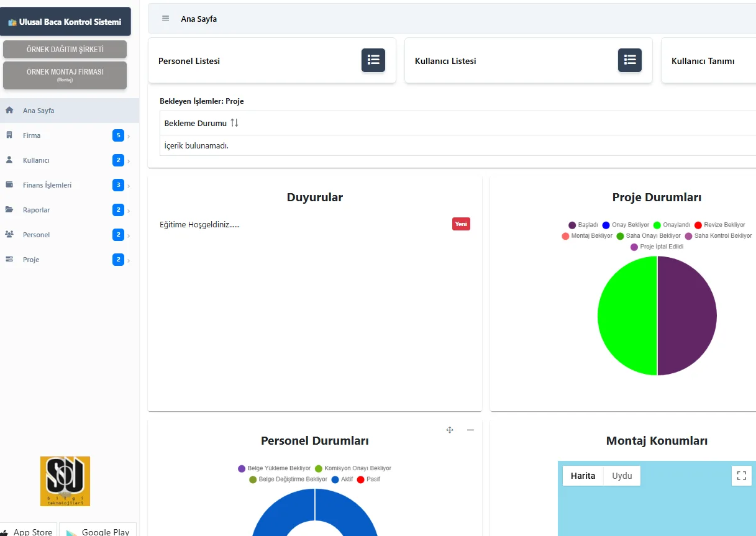Expand the Raporlar menu chevron
This screenshot has width=756, height=536.
click(129, 211)
